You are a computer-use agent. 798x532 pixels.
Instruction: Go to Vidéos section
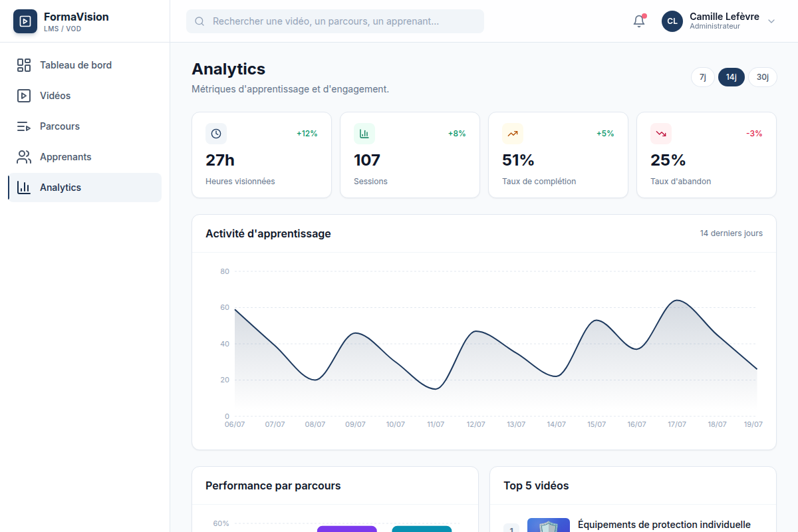point(85,96)
